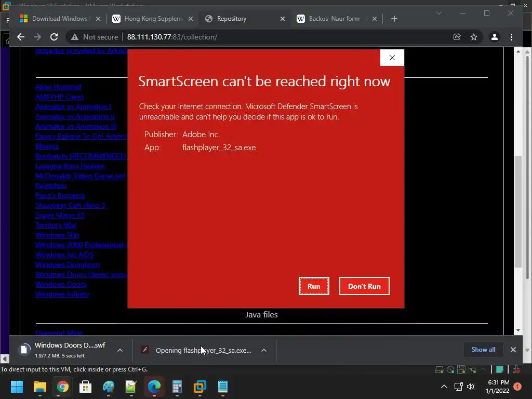The width and height of the screenshot is (532, 399).
Task: Open the Paint app from the taskbar
Action: pyautogui.click(x=108, y=387)
